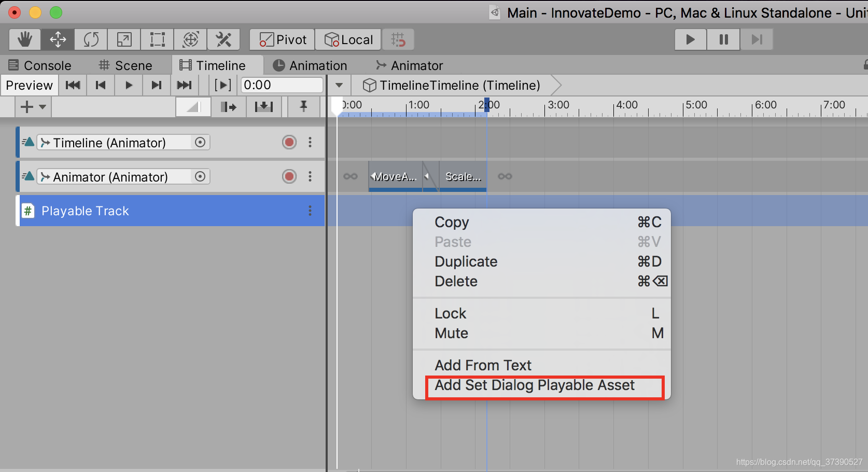The width and height of the screenshot is (868, 472).
Task: Click the TimelineTimeline (Timeline) breadcrumb
Action: point(451,85)
